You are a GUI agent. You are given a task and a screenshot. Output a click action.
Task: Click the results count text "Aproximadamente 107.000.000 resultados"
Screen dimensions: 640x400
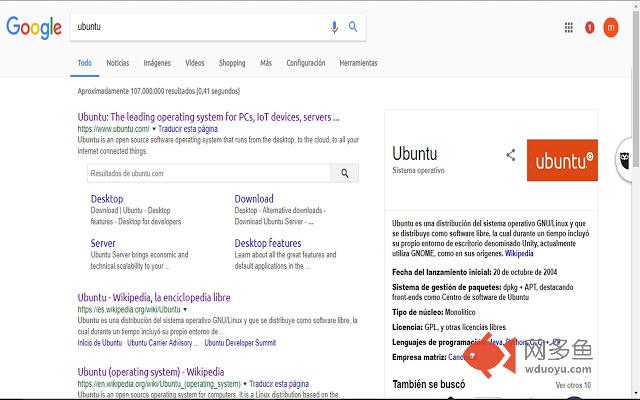(159, 91)
